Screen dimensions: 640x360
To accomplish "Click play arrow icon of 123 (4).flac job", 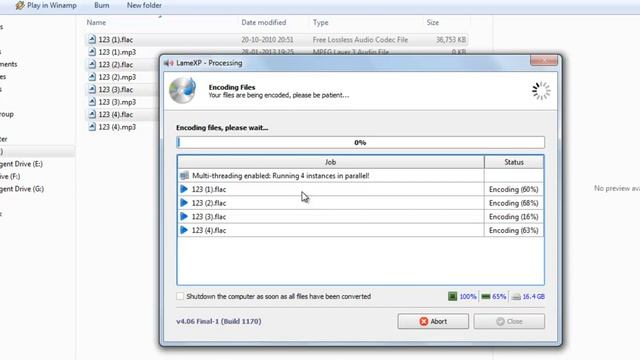I will point(184,230).
